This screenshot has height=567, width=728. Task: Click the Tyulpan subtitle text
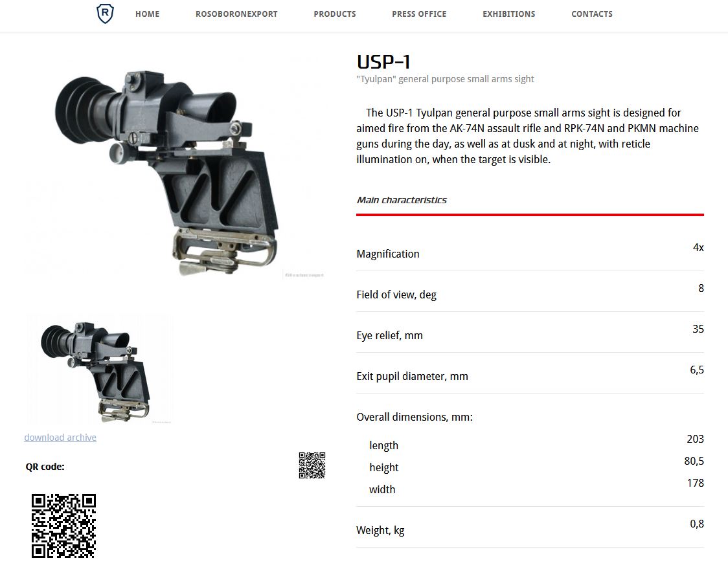445,79
